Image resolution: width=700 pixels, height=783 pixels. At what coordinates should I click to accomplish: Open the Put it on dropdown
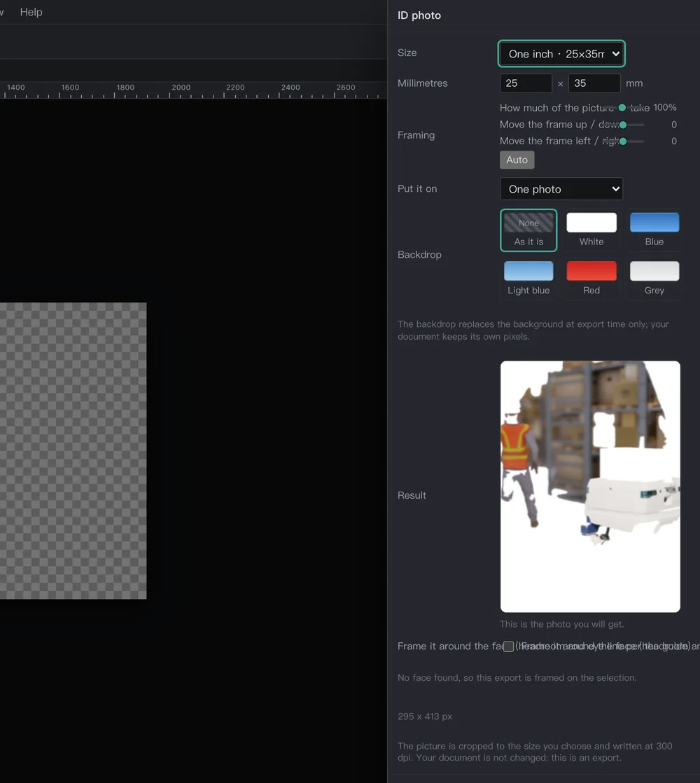pyautogui.click(x=561, y=189)
